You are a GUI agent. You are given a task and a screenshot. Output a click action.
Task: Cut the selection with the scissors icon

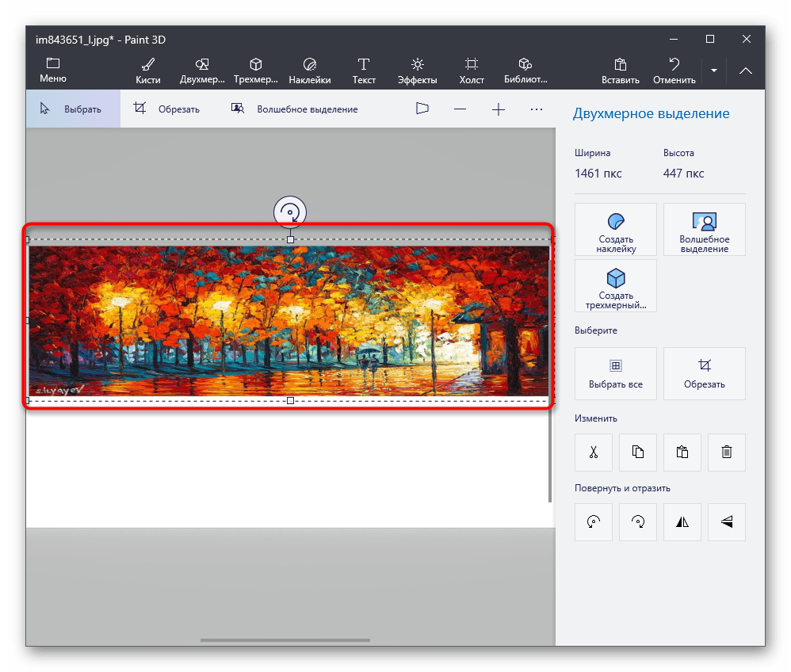click(594, 452)
